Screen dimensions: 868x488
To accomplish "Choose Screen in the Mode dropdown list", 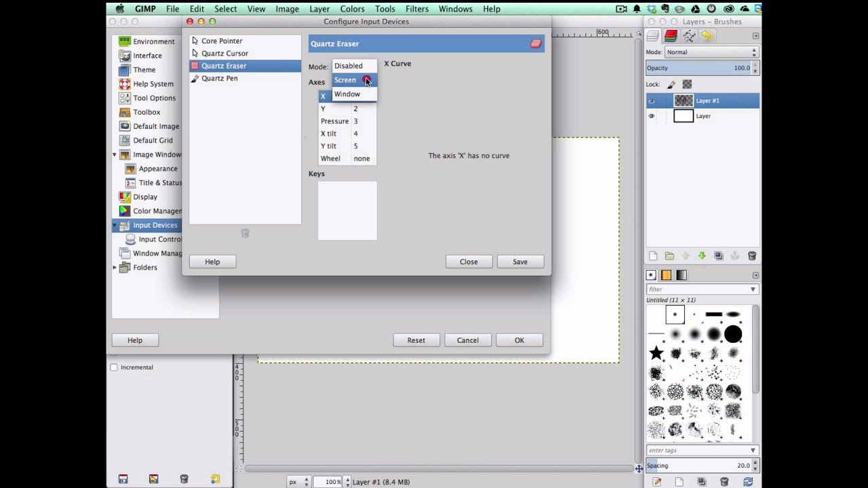I will pos(354,80).
